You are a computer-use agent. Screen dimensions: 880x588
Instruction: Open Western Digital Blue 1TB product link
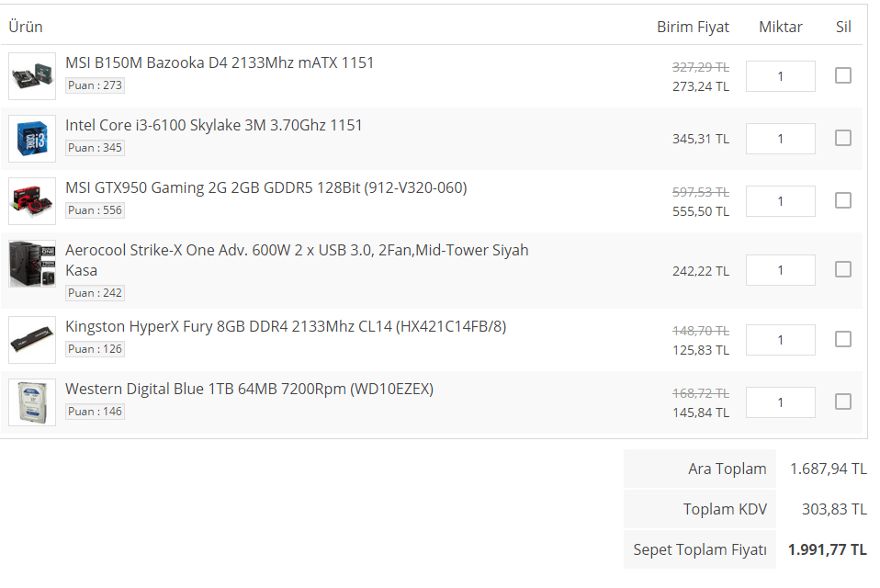click(x=249, y=389)
